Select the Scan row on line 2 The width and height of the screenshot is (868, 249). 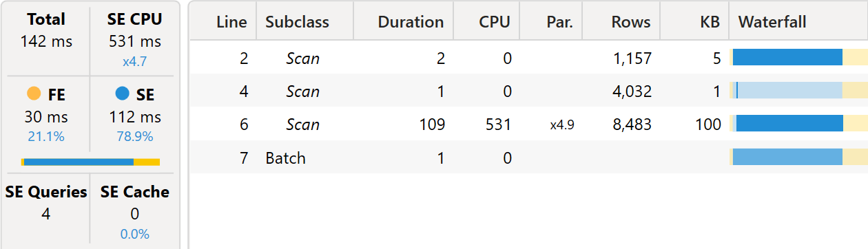529,58
